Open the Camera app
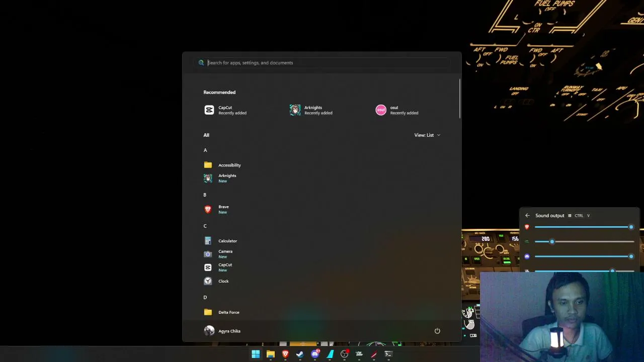644x362 pixels. pyautogui.click(x=218, y=254)
